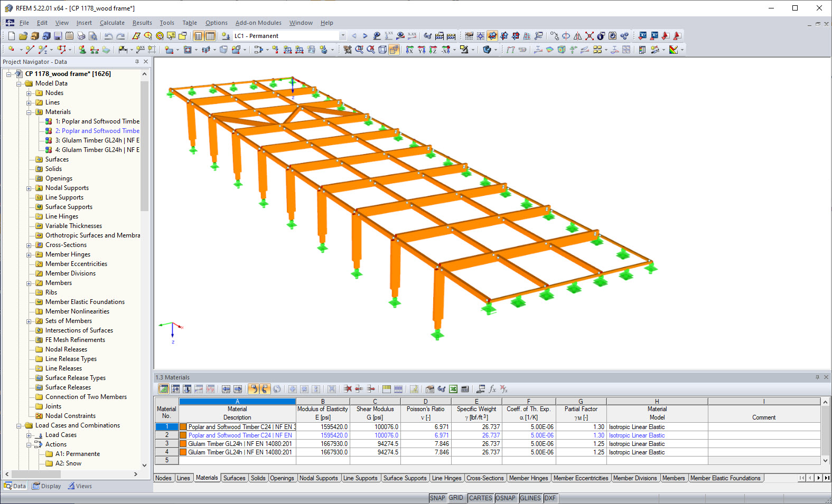Switch to the Nodal Supports table tab
The height and width of the screenshot is (504, 832).
319,478
